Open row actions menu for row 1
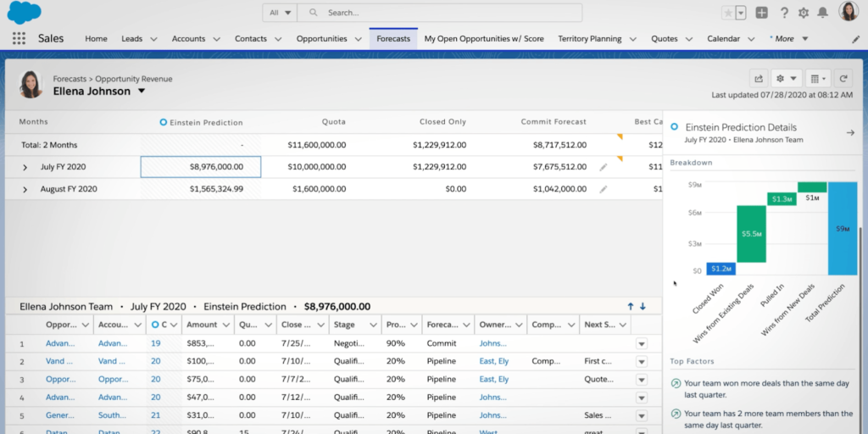Viewport: 868px width, 434px height. (642, 344)
